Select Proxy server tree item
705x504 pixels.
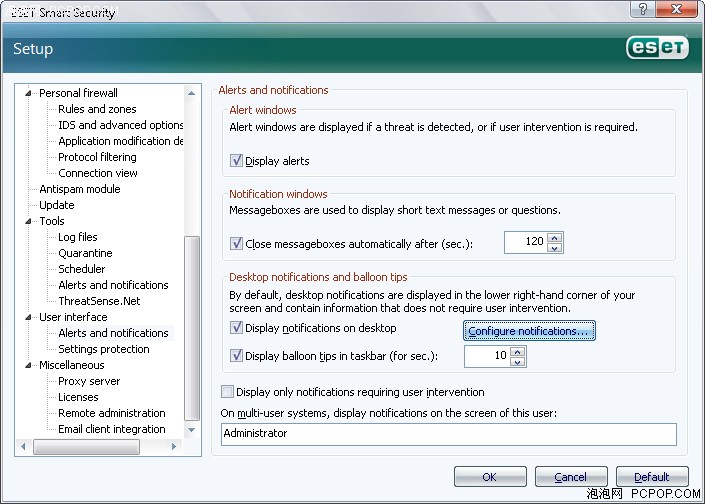pos(89,381)
